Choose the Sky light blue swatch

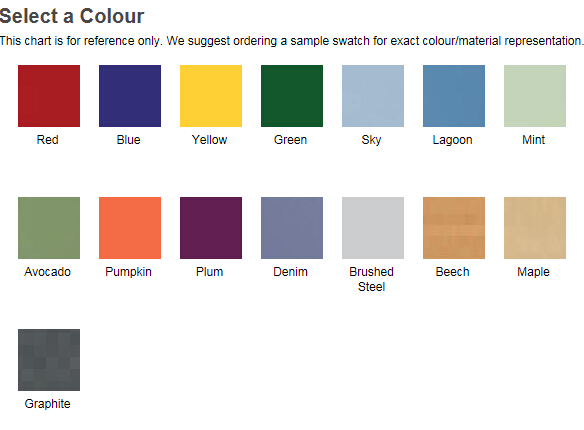tap(373, 96)
